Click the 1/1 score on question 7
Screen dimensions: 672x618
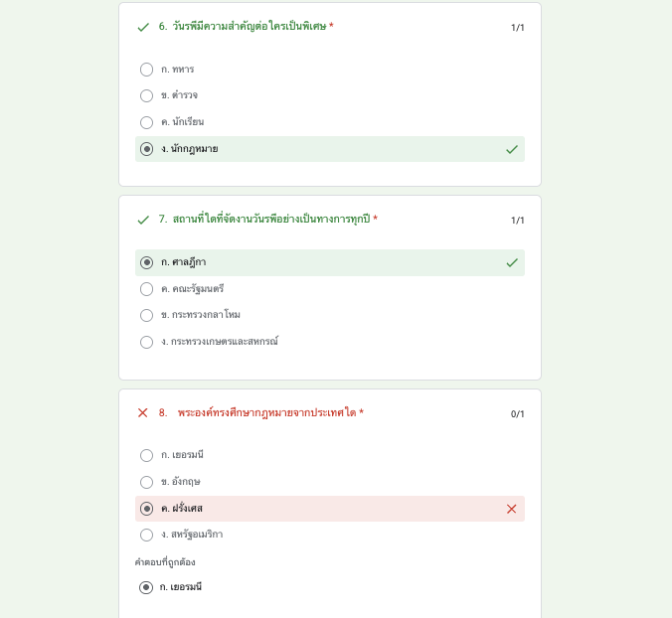tap(517, 221)
